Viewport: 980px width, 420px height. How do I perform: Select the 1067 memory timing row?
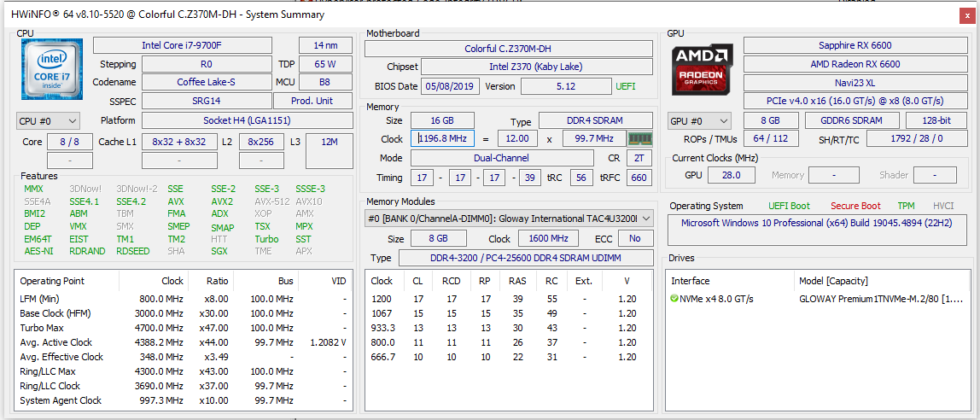pyautogui.click(x=508, y=313)
